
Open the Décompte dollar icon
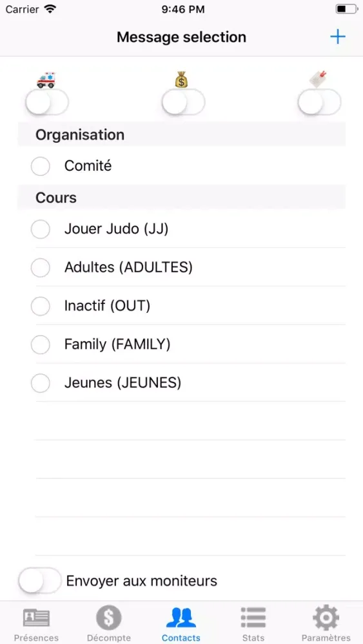108,618
